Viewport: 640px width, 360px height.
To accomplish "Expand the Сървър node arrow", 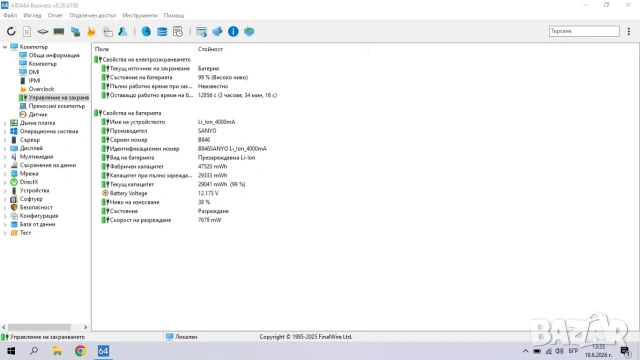I will click(5, 140).
